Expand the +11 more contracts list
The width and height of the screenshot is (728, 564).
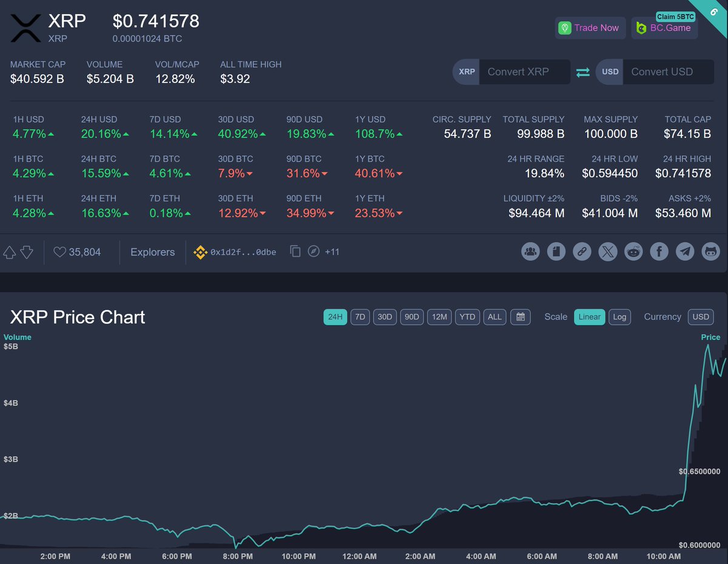click(x=332, y=251)
